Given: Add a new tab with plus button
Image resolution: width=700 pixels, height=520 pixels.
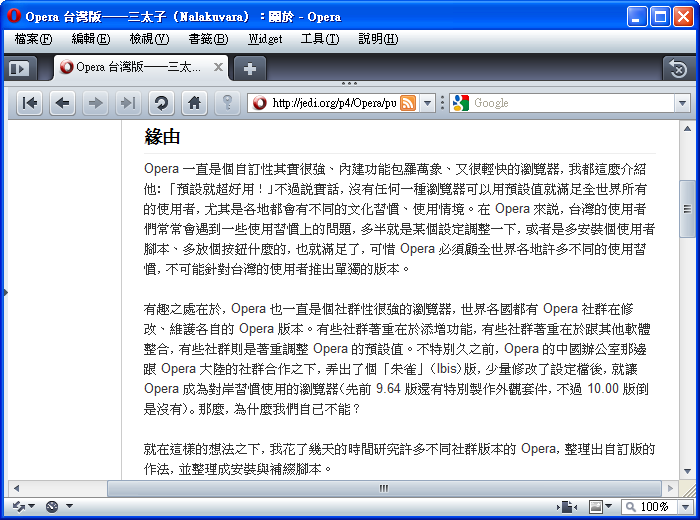Looking at the screenshot, I should (x=250, y=69).
